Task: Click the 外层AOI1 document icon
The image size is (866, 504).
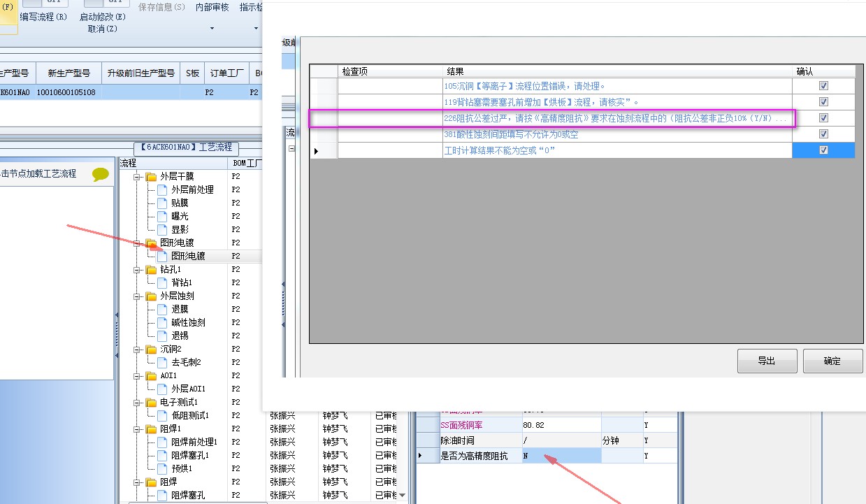Action: (x=163, y=389)
